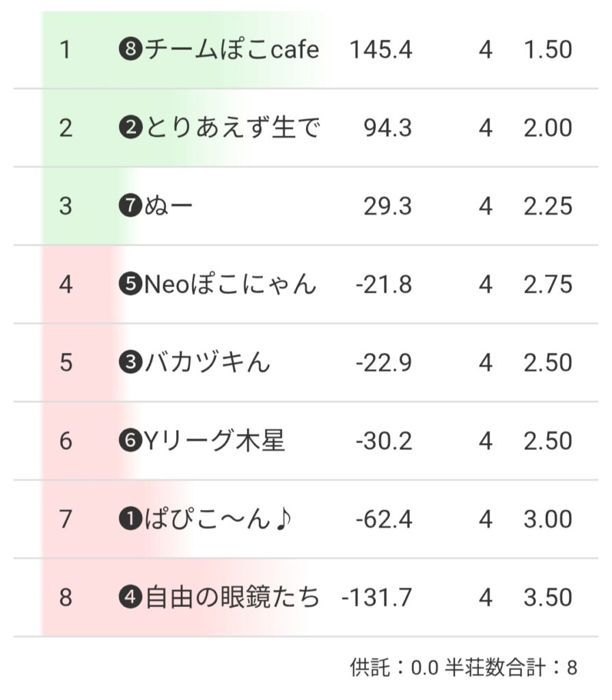The width and height of the screenshot is (612, 700).
Task: Select the 自由の眼鏡たち team name
Action: [x=232, y=598]
